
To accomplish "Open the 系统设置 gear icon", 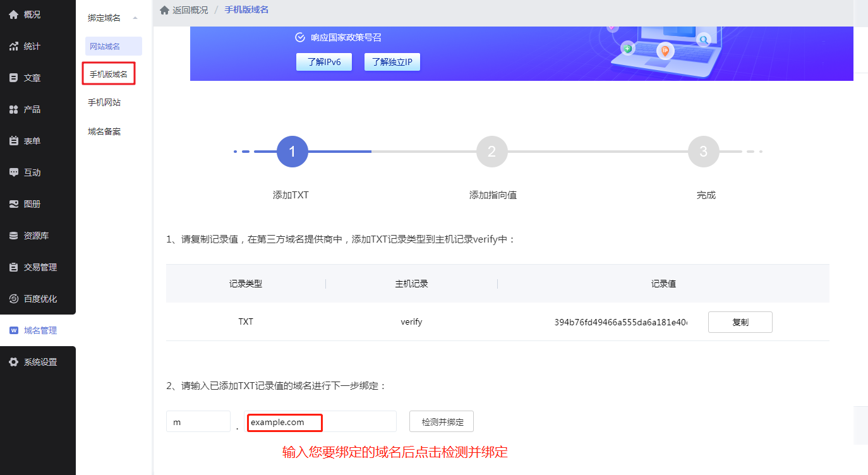I will 13,362.
